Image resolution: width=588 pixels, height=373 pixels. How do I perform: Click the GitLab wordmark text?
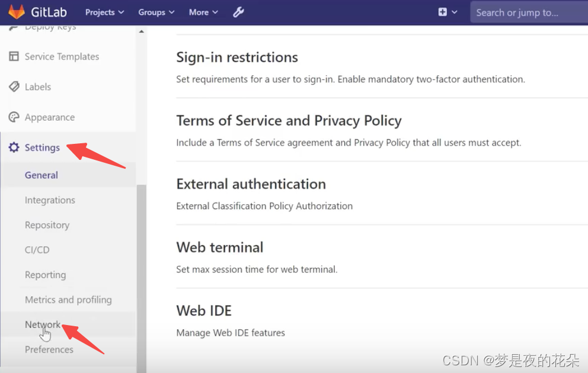(49, 12)
